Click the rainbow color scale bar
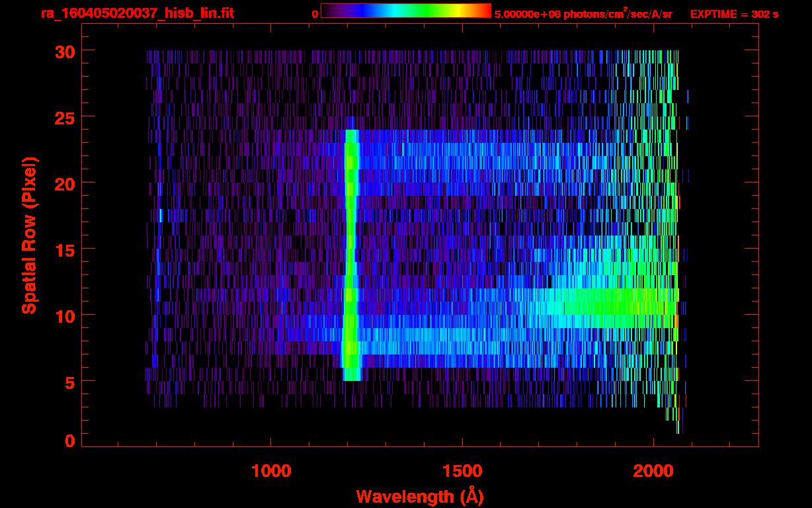Viewport: 812px width, 508px height. (x=406, y=11)
